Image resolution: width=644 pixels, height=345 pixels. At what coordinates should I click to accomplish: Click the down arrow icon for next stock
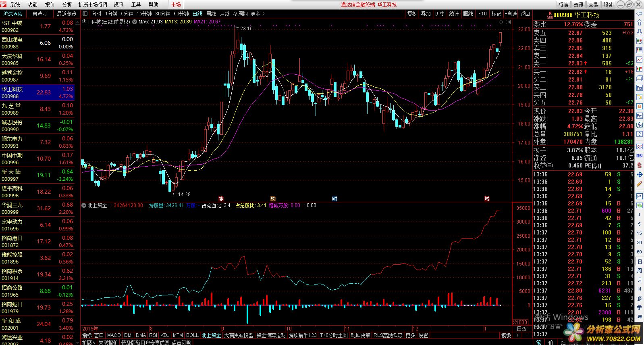click(639, 31)
